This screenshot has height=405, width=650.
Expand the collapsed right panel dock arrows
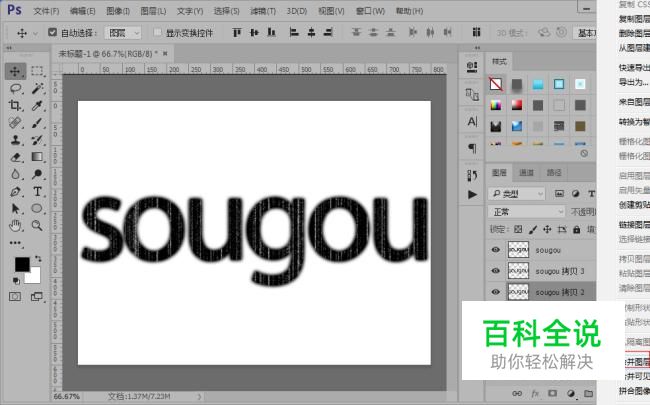coord(477,48)
